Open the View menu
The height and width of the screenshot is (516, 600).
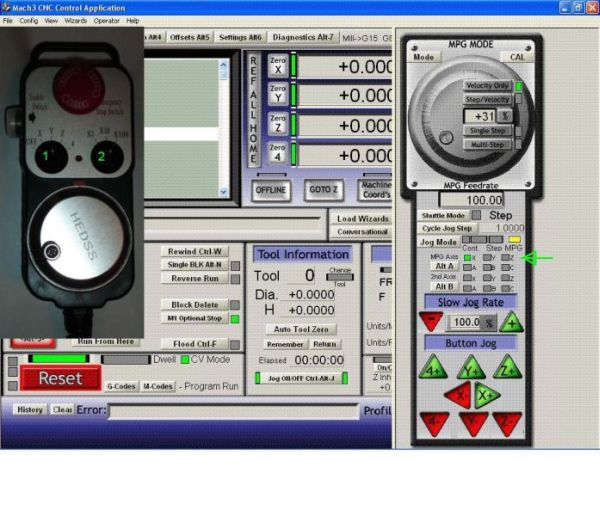[x=51, y=21]
